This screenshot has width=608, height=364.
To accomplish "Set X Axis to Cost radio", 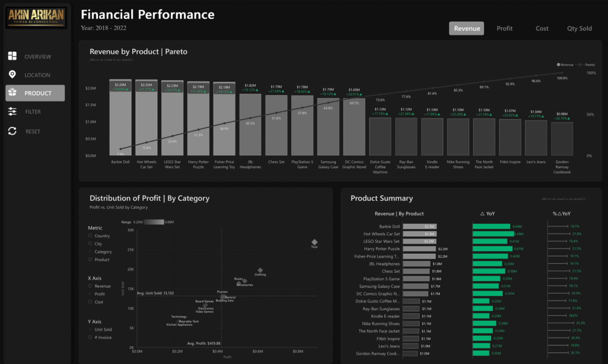I will pyautogui.click(x=90, y=302).
